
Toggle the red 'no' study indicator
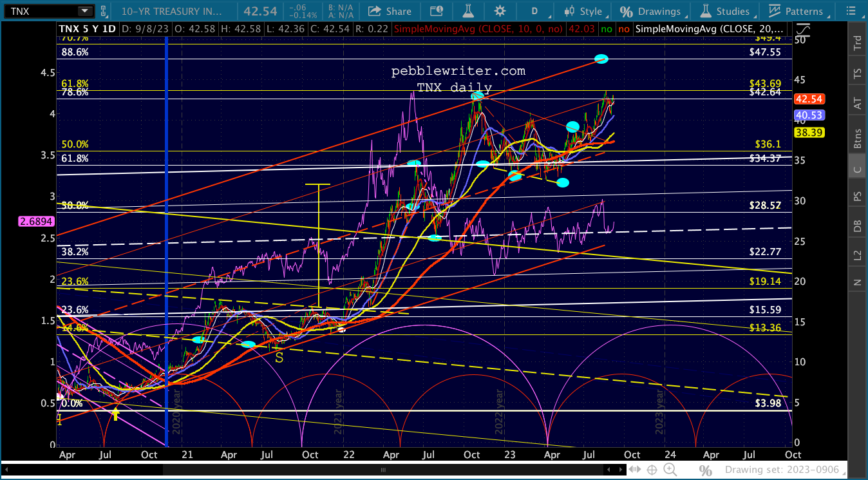[x=623, y=29]
